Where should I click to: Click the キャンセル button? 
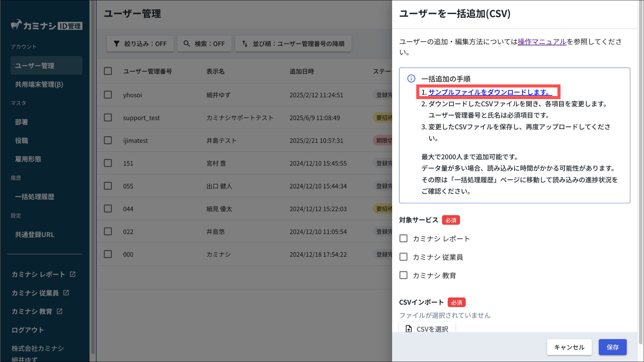click(x=569, y=347)
